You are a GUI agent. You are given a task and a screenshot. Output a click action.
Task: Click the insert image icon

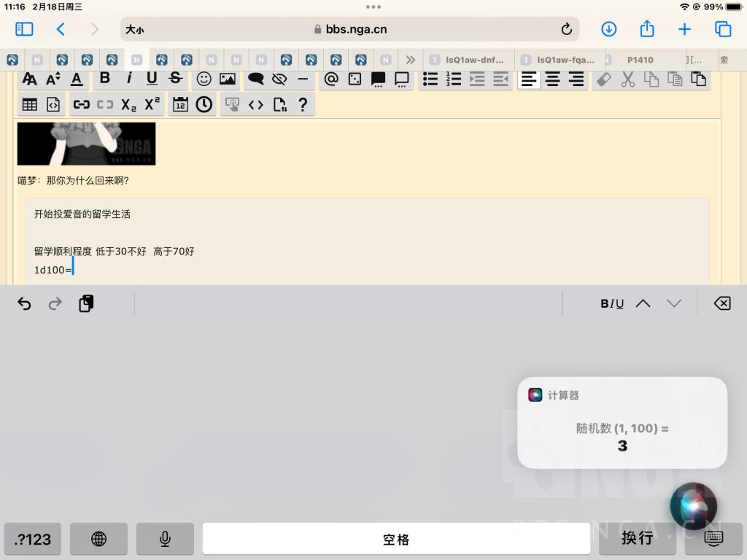pyautogui.click(x=228, y=79)
